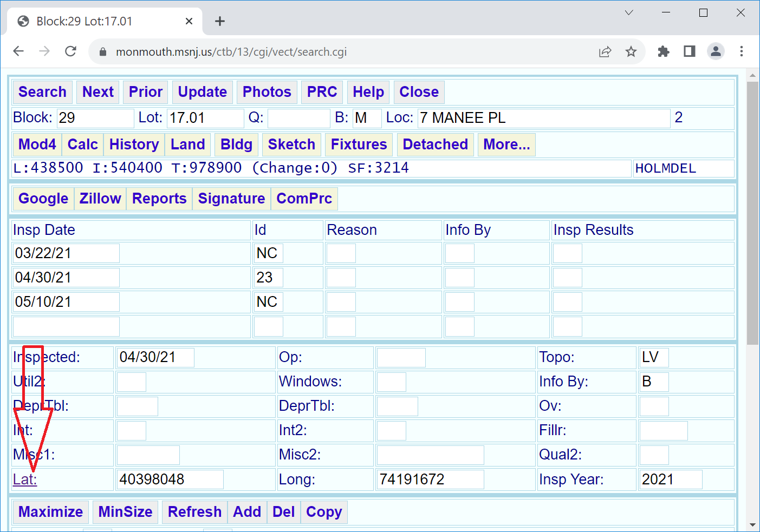Open a new browser tab
Screen dimensions: 760x532
[x=219, y=21]
